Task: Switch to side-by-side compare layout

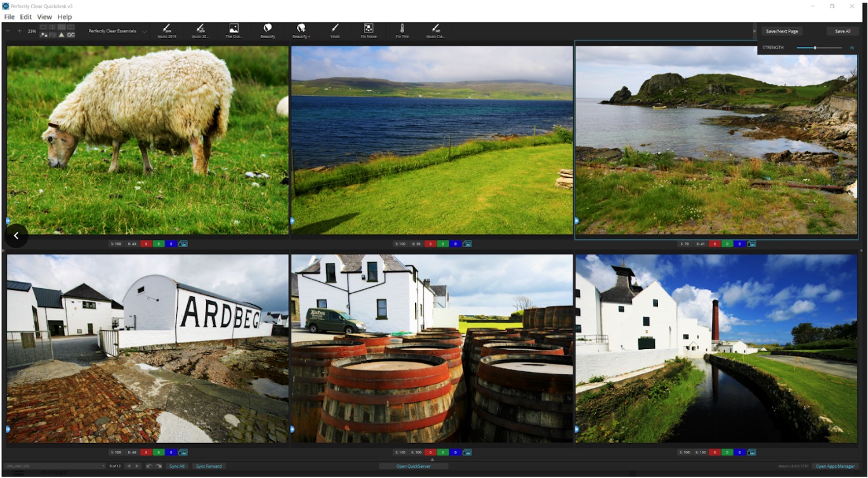Action: [52, 27]
